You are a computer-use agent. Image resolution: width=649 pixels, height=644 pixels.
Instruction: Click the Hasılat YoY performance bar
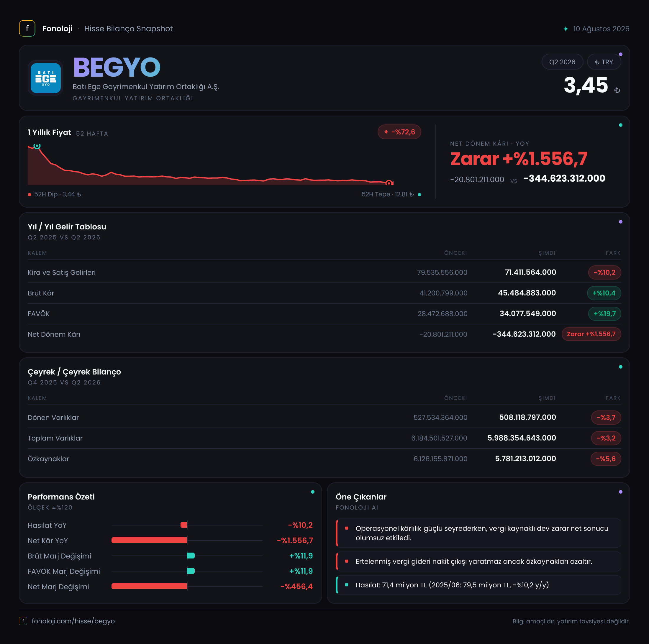click(x=184, y=525)
